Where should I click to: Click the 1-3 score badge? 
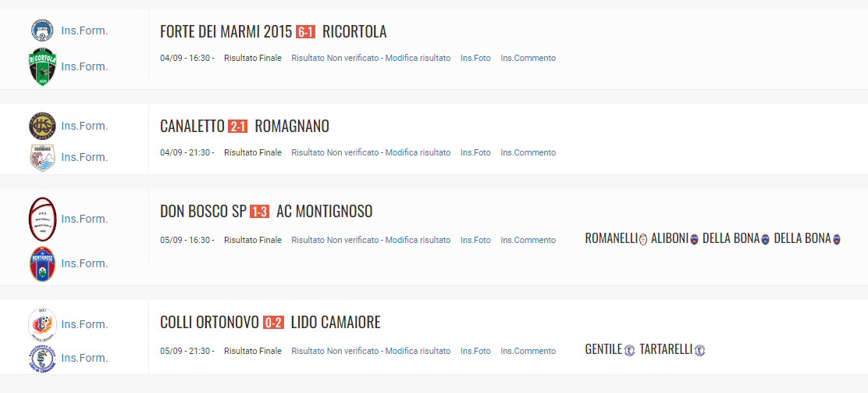pos(260,212)
